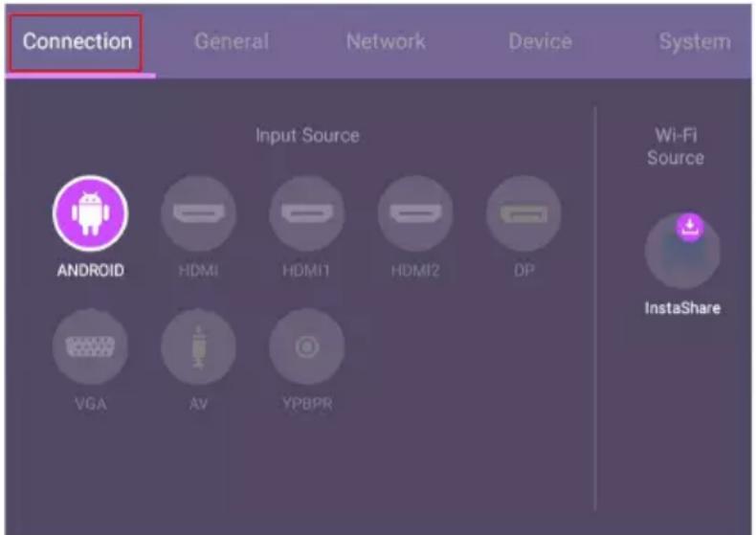Click the ANDROID label text
This screenshot has height=535, width=756.
coord(91,271)
